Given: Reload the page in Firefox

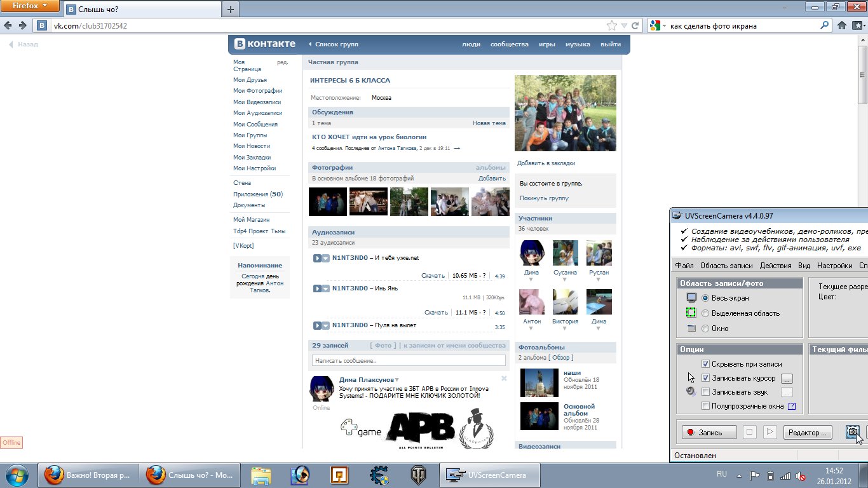Looking at the screenshot, I should [x=635, y=26].
